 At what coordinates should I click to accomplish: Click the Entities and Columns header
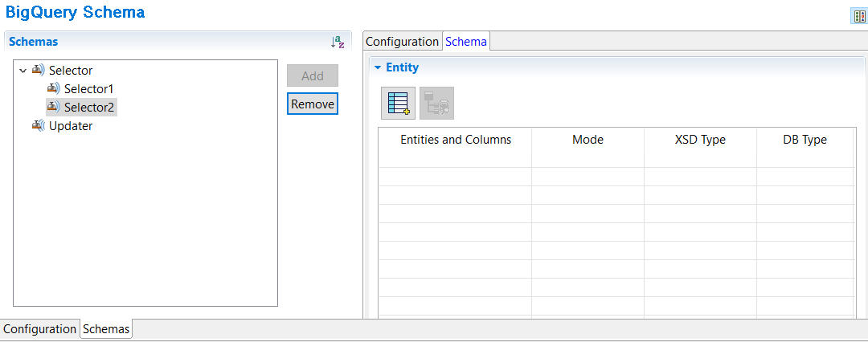point(456,140)
